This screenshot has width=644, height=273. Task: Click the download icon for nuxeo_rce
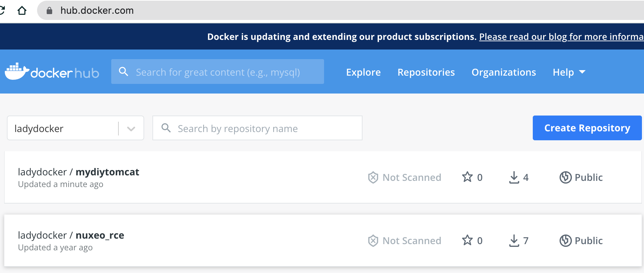(514, 241)
